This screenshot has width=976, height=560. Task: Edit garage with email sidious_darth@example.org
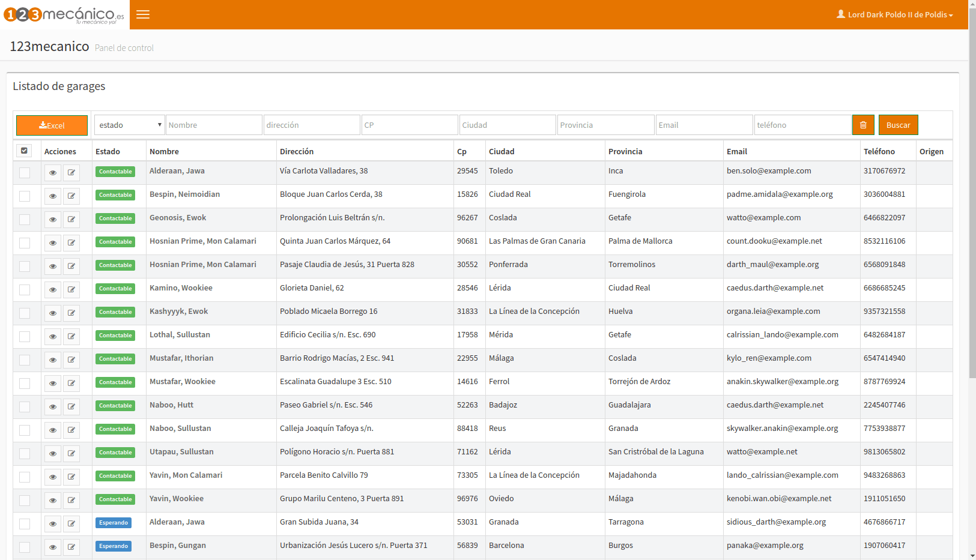71,524
